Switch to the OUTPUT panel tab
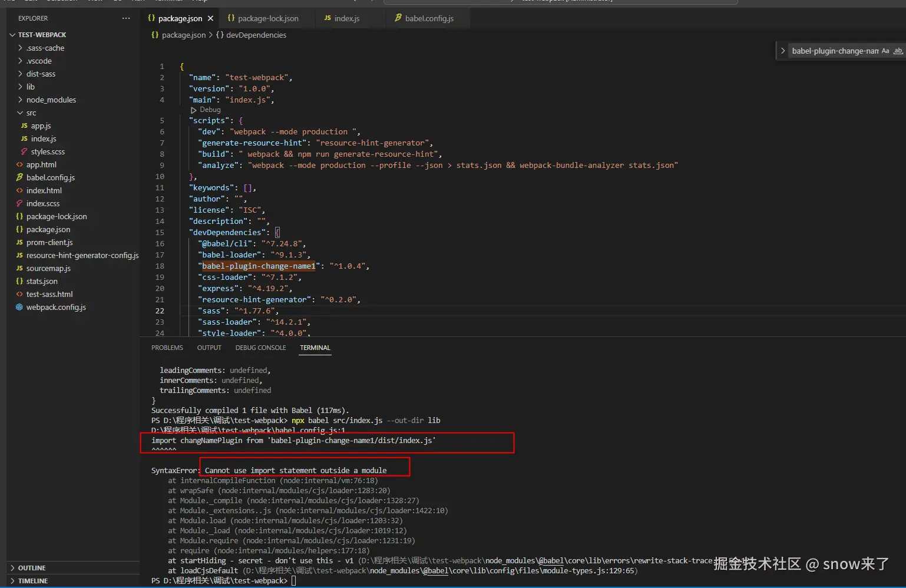 pyautogui.click(x=209, y=348)
